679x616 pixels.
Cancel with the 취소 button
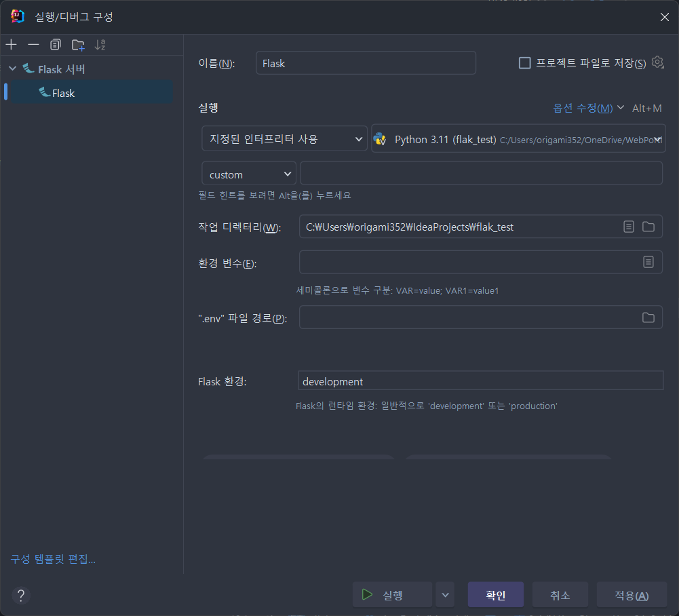[560, 595]
